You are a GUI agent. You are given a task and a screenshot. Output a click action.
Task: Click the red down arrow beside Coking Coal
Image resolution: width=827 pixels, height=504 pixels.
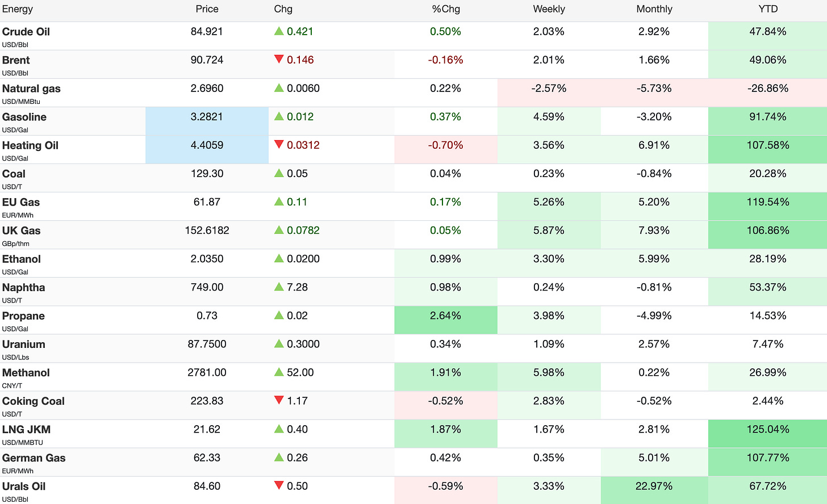click(x=279, y=401)
